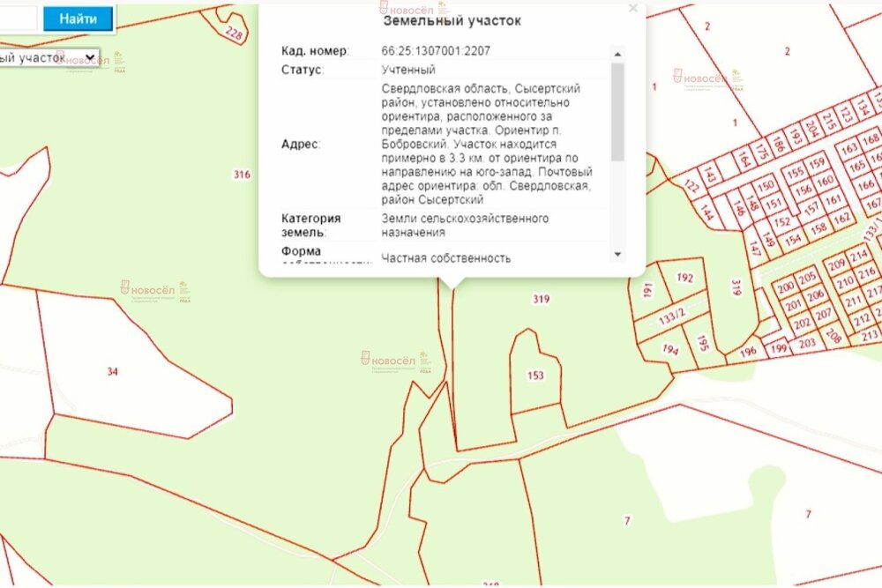Select parcel 319 near the popup pointer
The image size is (882, 588).
click(541, 299)
